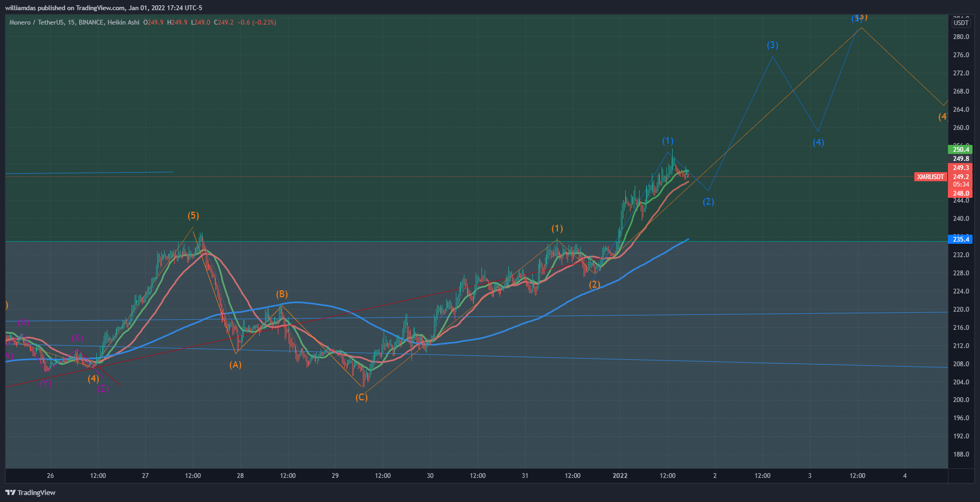Image resolution: width=980 pixels, height=502 pixels.
Task: Click the published by williamdas header text
Action: pyautogui.click(x=104, y=8)
